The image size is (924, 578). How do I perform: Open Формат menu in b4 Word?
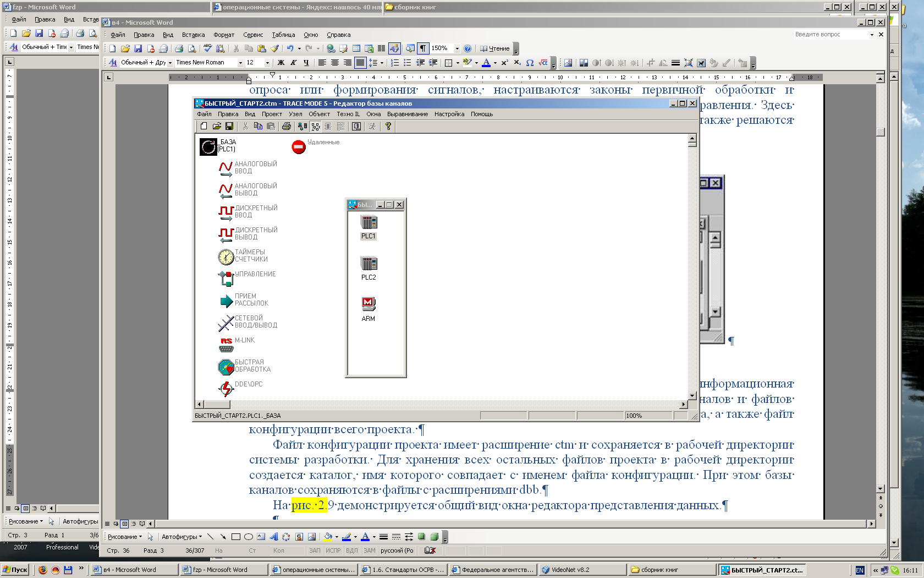pos(224,35)
